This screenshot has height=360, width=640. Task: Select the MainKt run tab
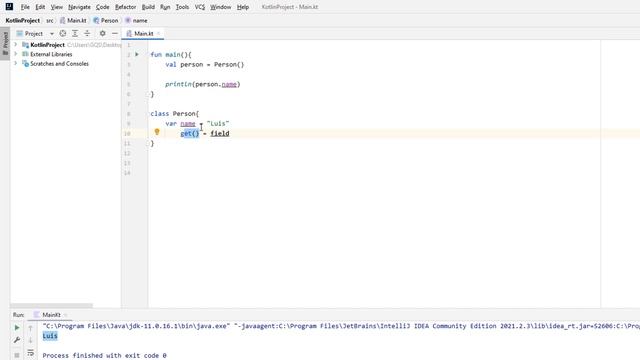click(x=51, y=315)
